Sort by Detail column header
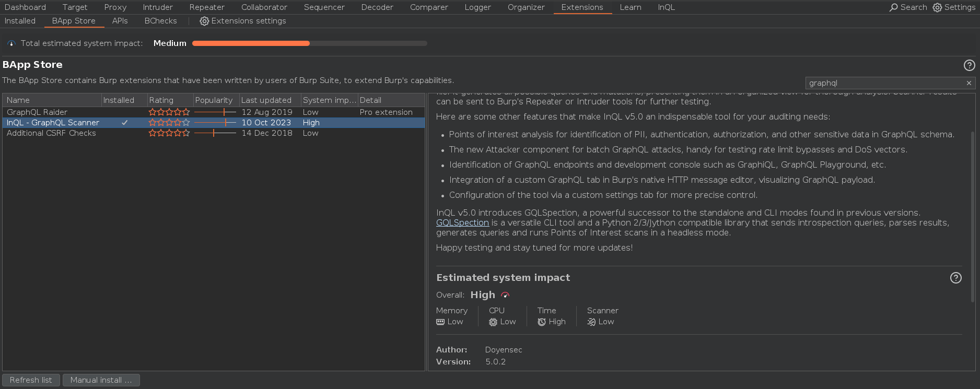This screenshot has width=980, height=389. tap(391, 100)
